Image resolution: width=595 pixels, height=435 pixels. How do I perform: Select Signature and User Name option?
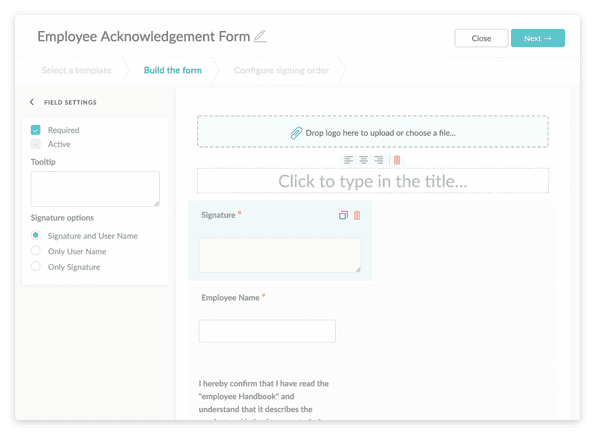click(36, 235)
